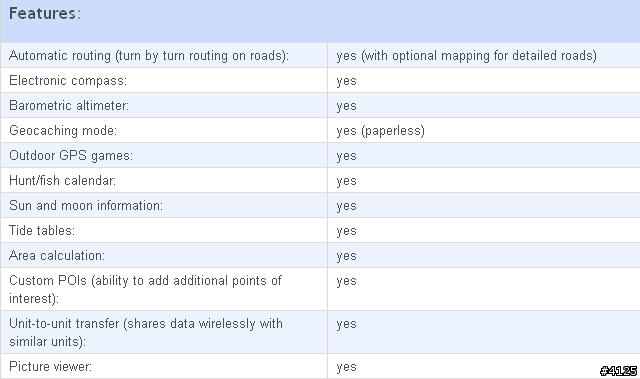Select the yes value beside Tide tables
Viewport: 640px width, 379px height.
[x=347, y=231]
